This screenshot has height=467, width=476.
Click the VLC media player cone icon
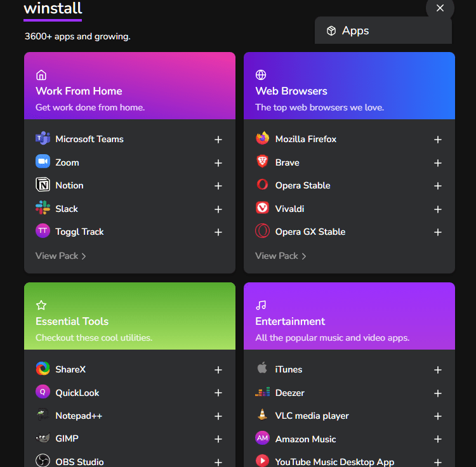(262, 415)
